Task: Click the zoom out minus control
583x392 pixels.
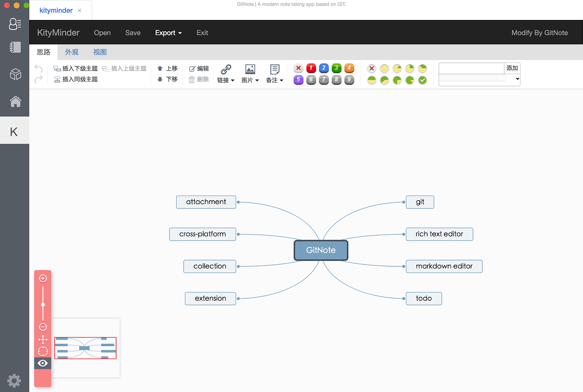Action: coord(42,327)
